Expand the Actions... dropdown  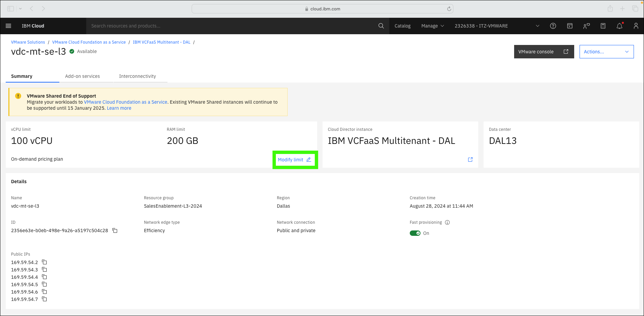click(606, 52)
